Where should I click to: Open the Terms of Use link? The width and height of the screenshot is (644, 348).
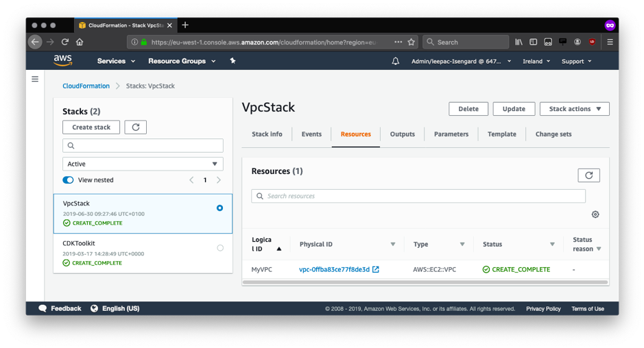pos(587,308)
